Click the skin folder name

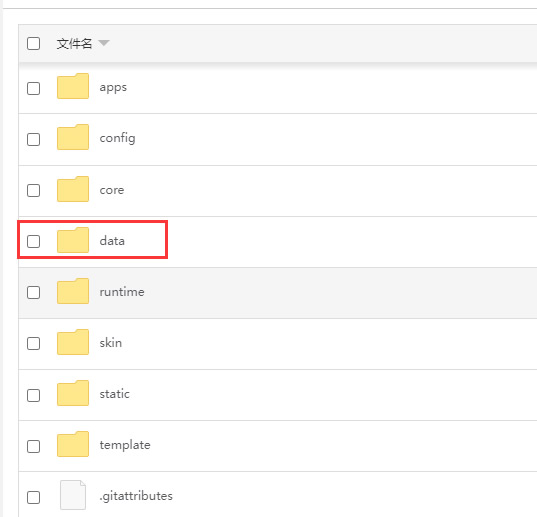(x=111, y=342)
